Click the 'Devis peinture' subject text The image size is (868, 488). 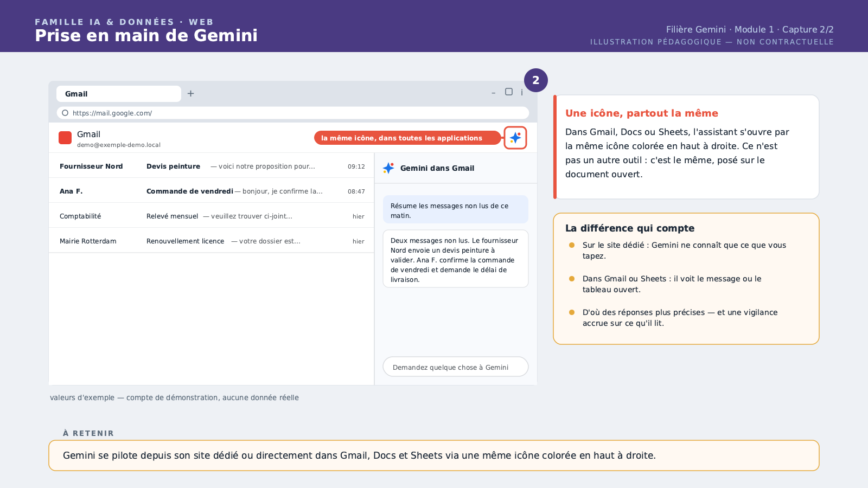pos(173,166)
